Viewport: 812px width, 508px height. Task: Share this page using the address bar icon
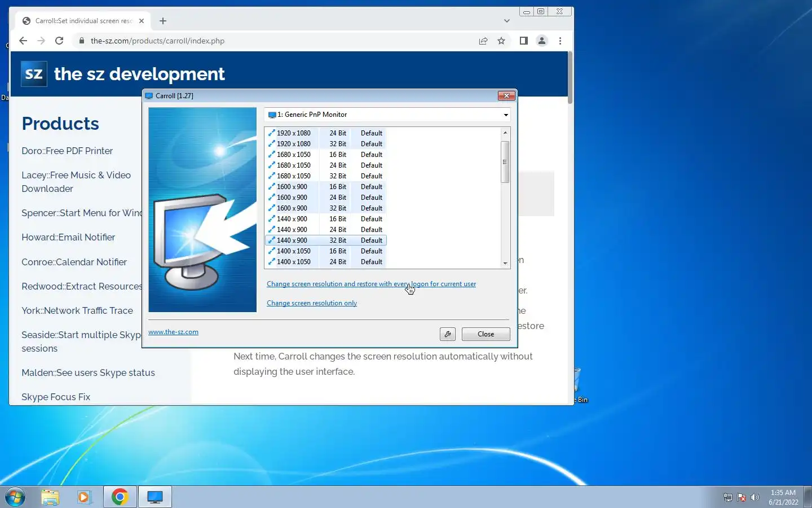[483, 41]
